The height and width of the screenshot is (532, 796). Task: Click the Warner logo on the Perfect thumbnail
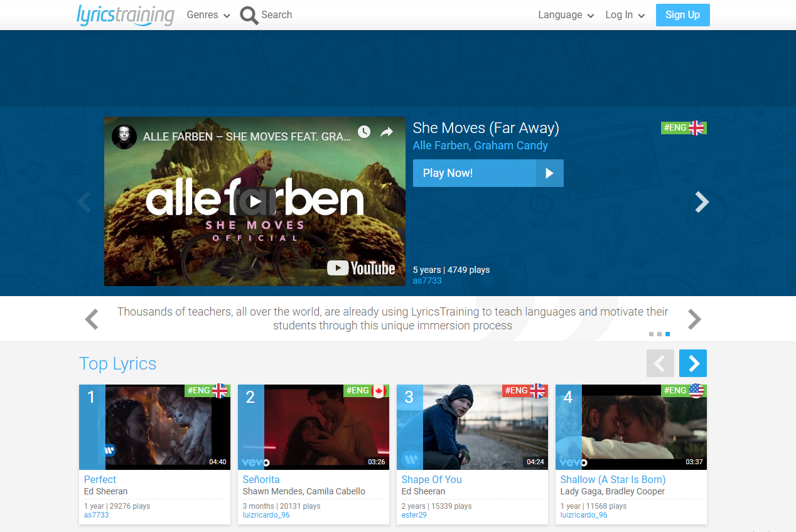(x=109, y=450)
